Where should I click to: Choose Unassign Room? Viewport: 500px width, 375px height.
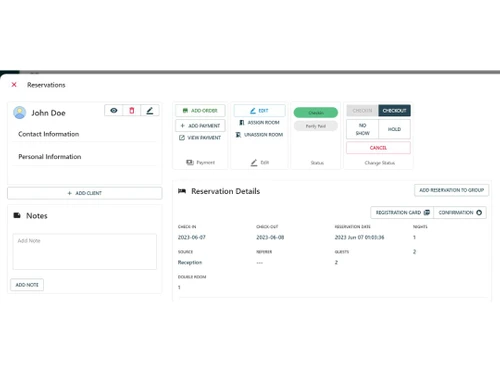(259, 135)
